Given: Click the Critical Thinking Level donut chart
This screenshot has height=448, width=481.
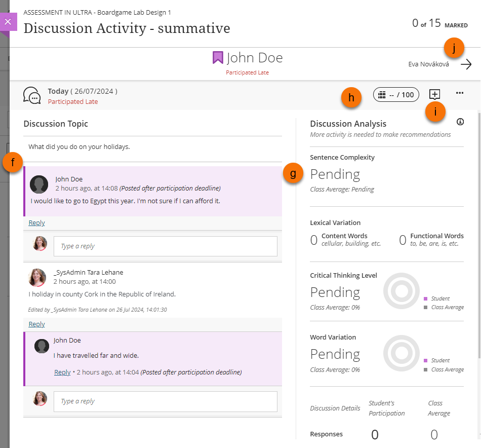Looking at the screenshot, I should coord(401,291).
